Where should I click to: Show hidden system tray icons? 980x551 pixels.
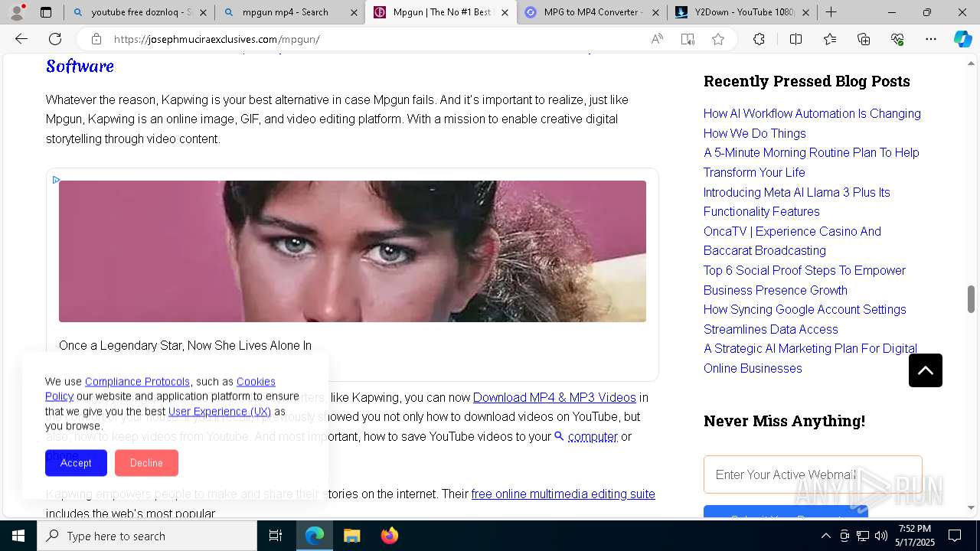coord(825,536)
